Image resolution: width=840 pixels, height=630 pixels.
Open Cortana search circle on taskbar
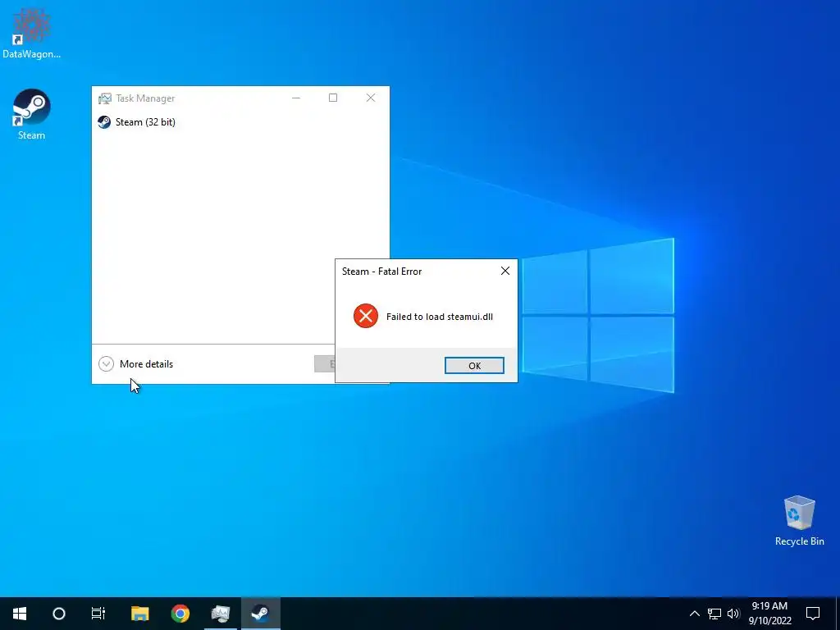(59, 614)
